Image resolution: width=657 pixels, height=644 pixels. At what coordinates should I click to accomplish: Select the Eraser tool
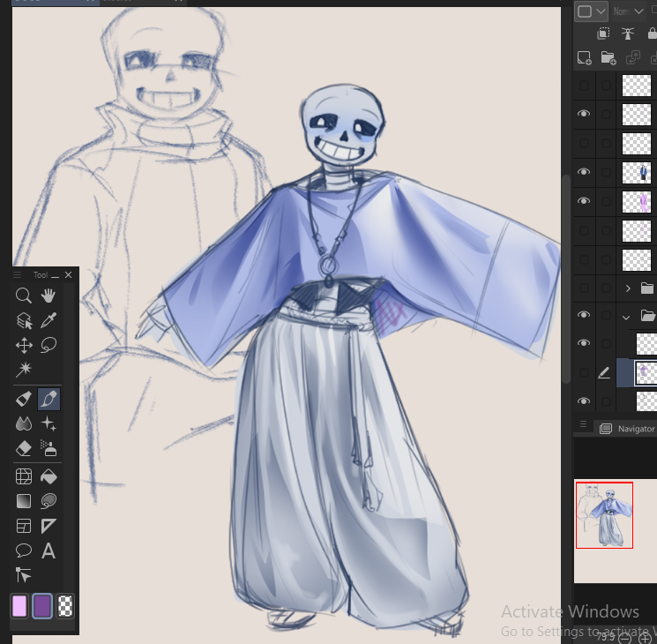click(x=24, y=449)
